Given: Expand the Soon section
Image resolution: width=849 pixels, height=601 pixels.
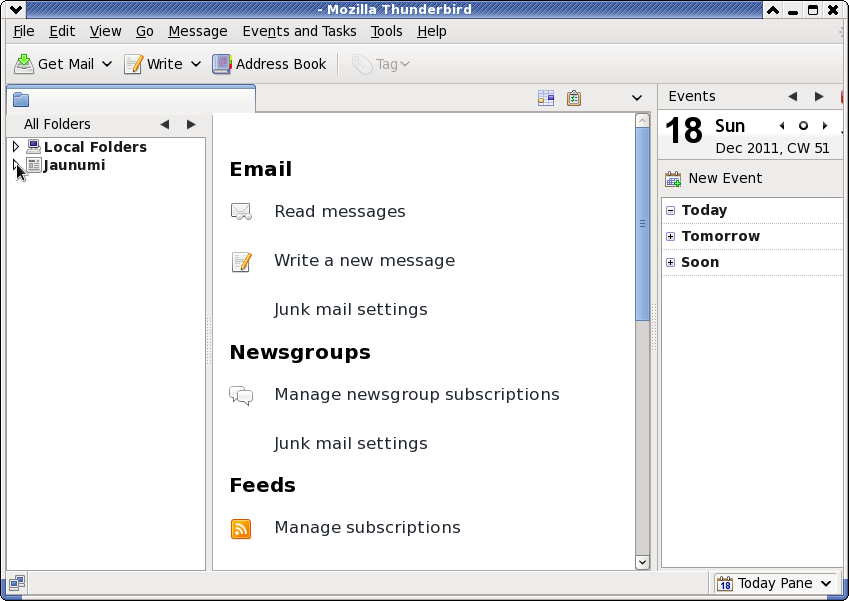Looking at the screenshot, I should click(670, 262).
